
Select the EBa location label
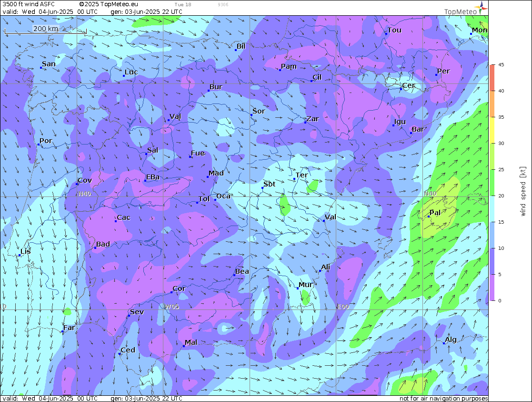click(153, 177)
